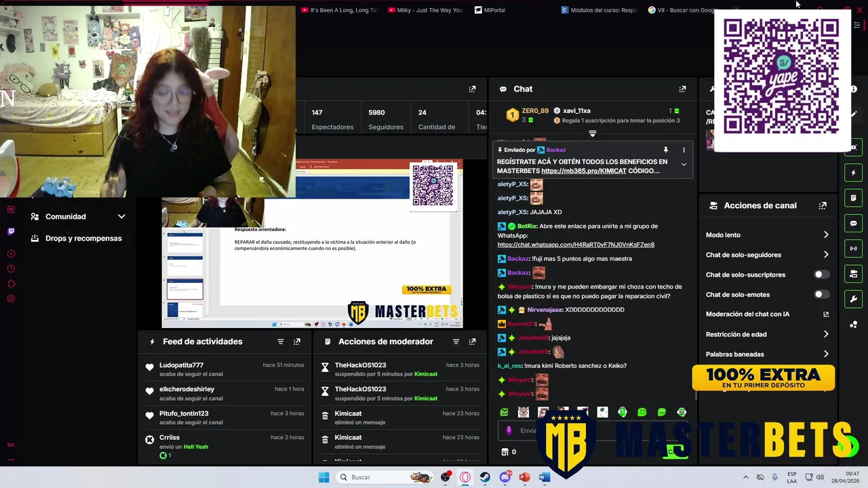The width and height of the screenshot is (868, 488).
Task: Pop out Acciones de moderador panel
Action: point(472,342)
